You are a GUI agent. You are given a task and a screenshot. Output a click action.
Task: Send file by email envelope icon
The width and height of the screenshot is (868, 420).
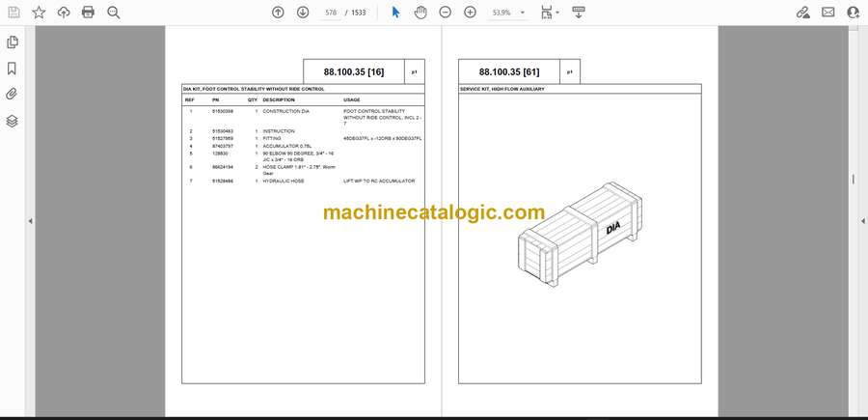[x=828, y=13]
